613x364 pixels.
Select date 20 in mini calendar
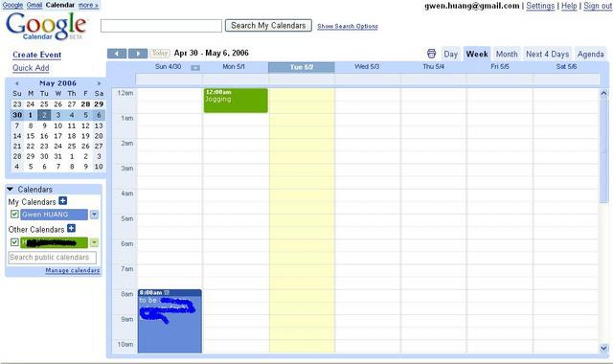[99, 136]
